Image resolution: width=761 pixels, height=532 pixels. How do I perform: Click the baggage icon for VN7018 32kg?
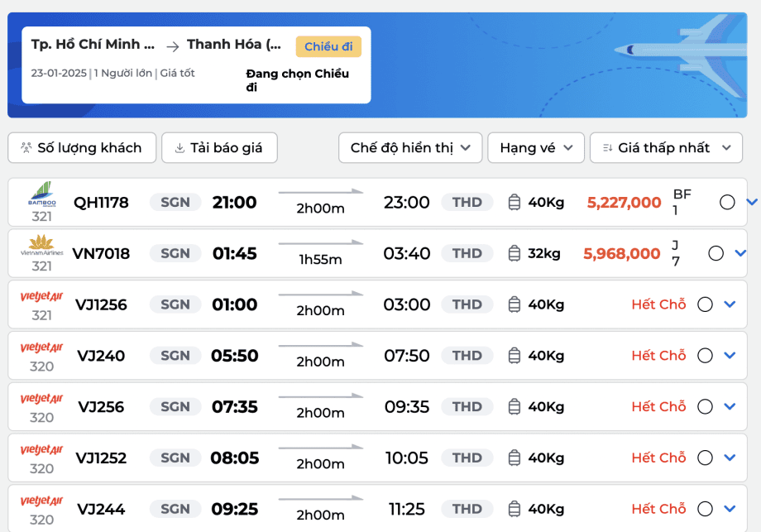[x=515, y=253]
